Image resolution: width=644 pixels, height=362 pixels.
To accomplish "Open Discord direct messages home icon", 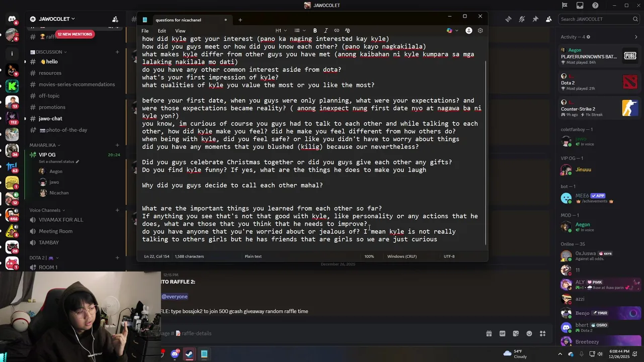I will click(12, 20).
